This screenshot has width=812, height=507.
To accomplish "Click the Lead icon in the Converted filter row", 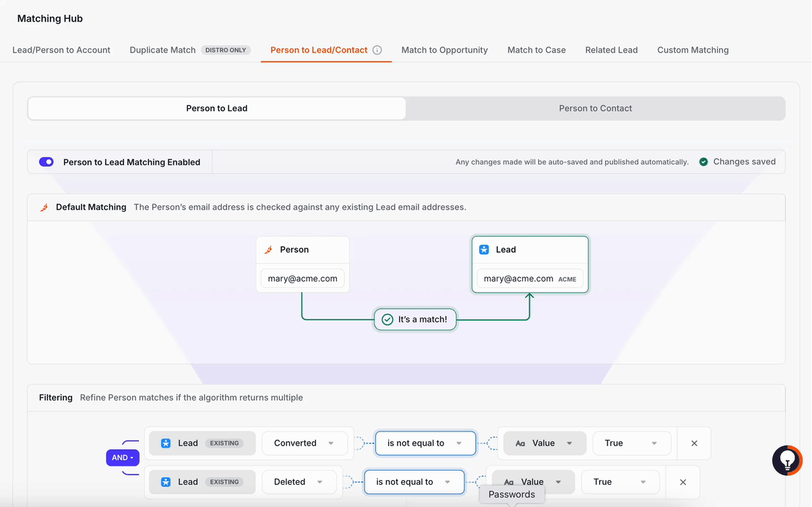I will tap(166, 443).
